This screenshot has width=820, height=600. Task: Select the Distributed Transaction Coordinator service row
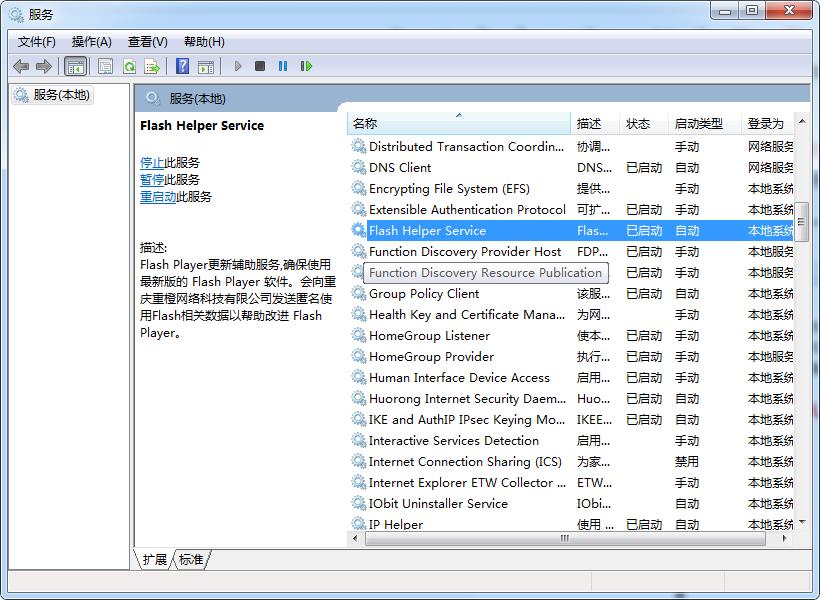[570, 146]
